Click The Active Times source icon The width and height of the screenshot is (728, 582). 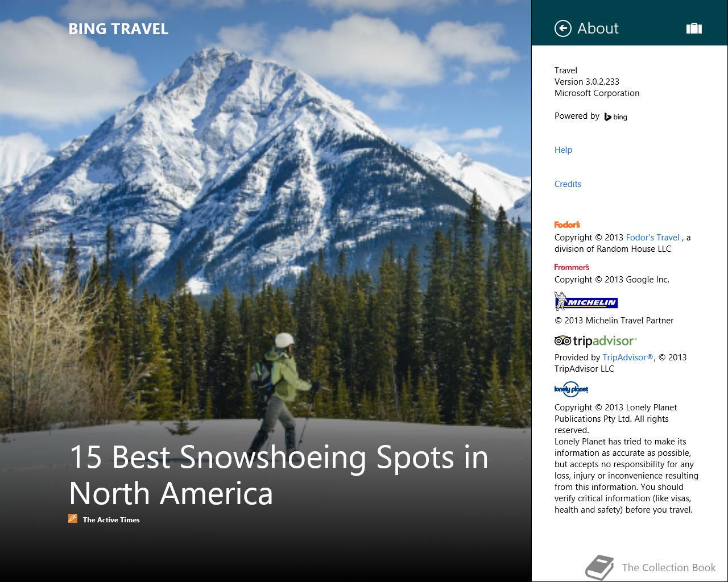[x=73, y=518]
